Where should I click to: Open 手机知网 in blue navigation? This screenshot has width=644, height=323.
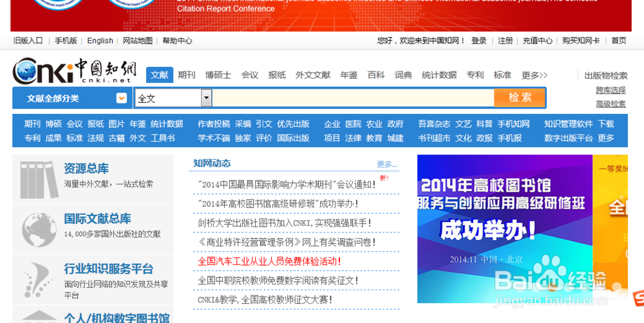513,124
